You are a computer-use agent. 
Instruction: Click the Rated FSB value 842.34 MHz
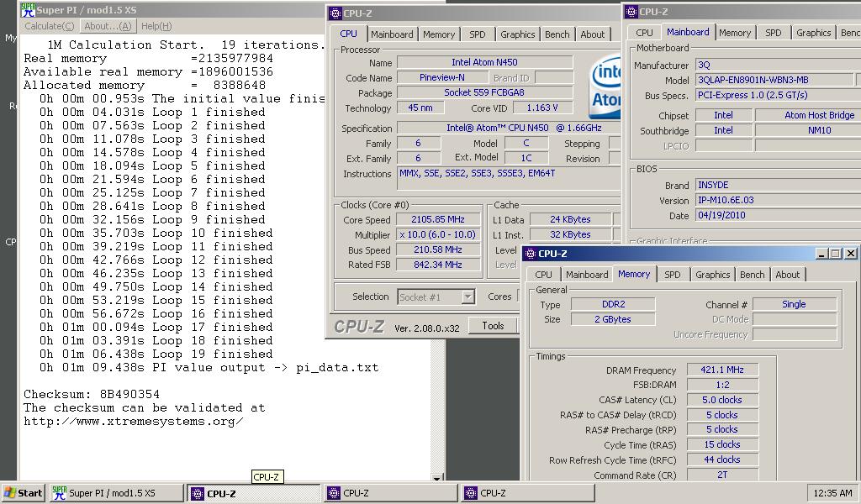click(x=438, y=265)
